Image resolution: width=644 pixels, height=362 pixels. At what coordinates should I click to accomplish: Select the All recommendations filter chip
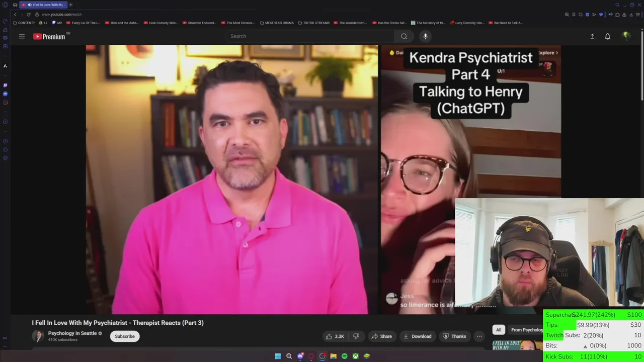click(x=499, y=330)
